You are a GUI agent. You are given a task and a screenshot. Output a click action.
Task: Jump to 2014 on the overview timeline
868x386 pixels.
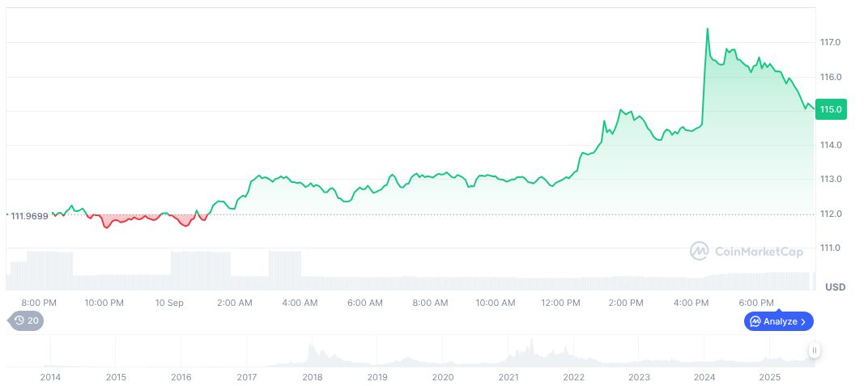[x=50, y=377]
